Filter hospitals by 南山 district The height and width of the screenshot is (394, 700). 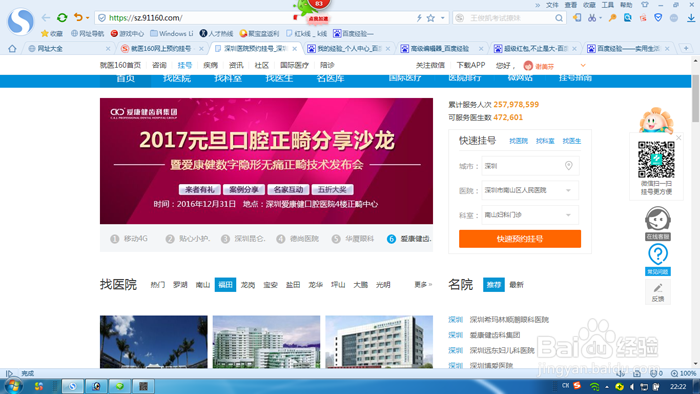203,285
